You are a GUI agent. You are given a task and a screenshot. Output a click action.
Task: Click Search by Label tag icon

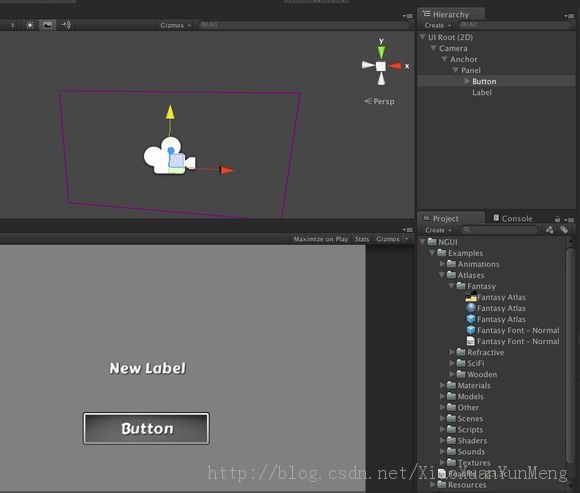[x=564, y=230]
